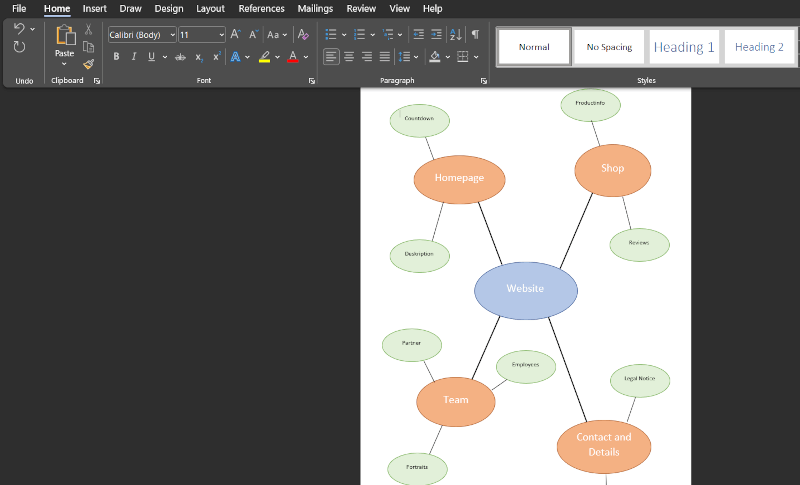Click the text highlight color button
This screenshot has width=800, height=485.
[x=264, y=57]
